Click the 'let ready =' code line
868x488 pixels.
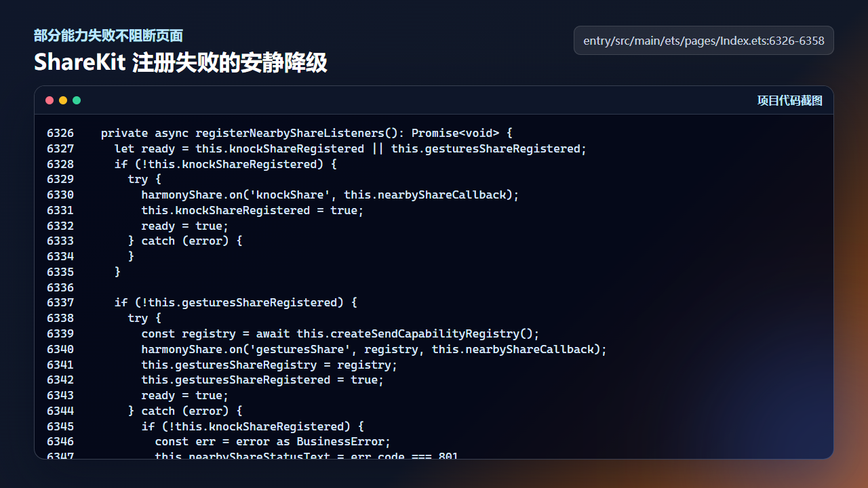click(x=351, y=148)
